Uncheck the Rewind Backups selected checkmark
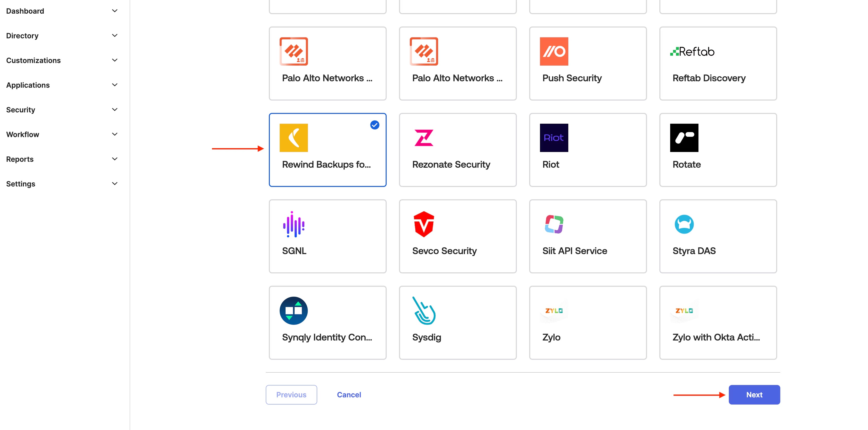Screen dimensions: 868x430 375,125
